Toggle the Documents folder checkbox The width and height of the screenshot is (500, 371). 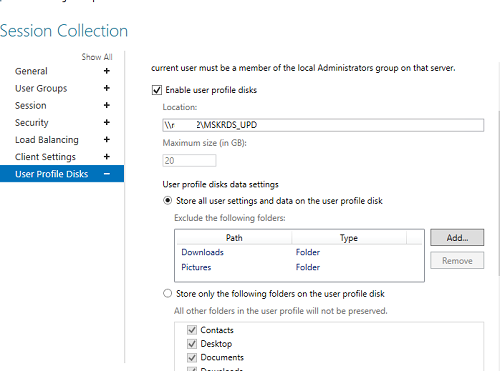tap(192, 358)
